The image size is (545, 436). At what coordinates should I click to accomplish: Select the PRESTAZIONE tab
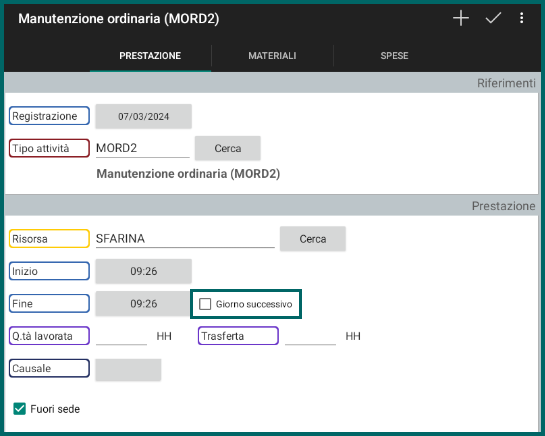click(x=150, y=56)
